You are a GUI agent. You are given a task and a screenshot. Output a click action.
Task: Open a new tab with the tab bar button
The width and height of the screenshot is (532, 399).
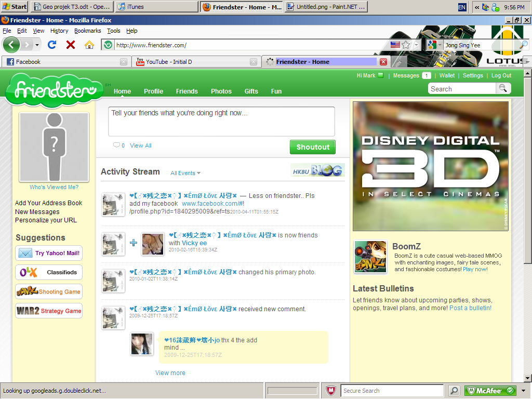pos(399,62)
